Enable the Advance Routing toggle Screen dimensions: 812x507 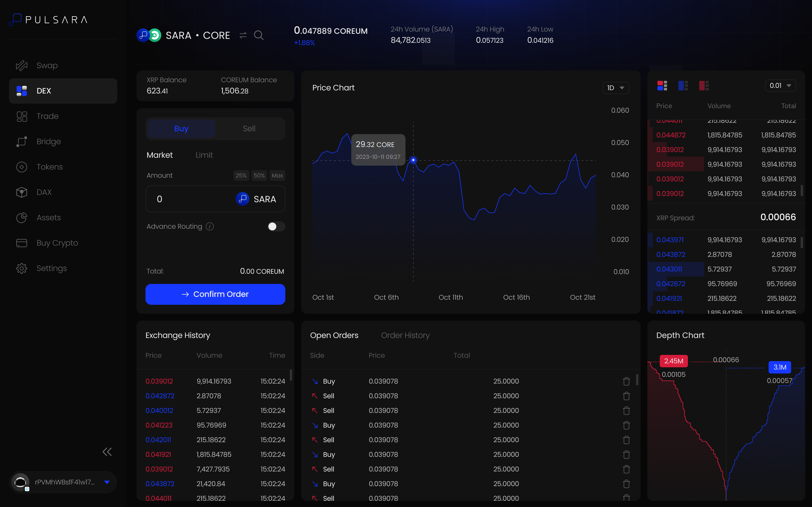[x=276, y=226]
